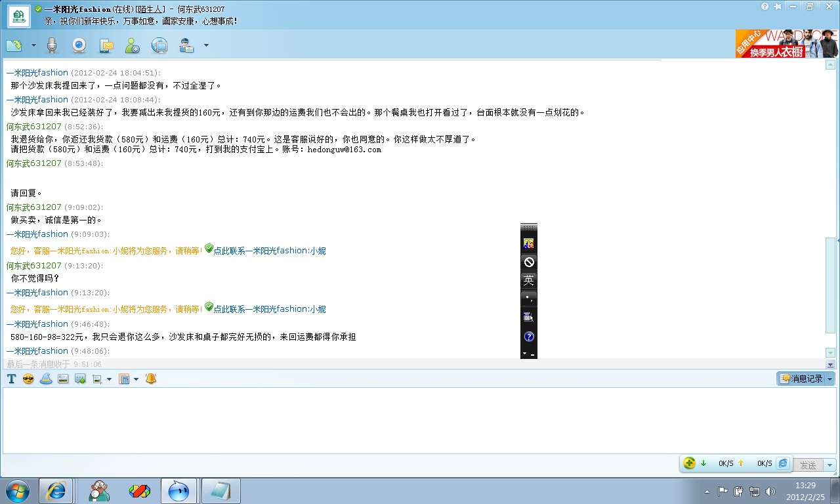Send a message to mobile phone icon
Viewport: 840px width, 504px height.
point(106,45)
